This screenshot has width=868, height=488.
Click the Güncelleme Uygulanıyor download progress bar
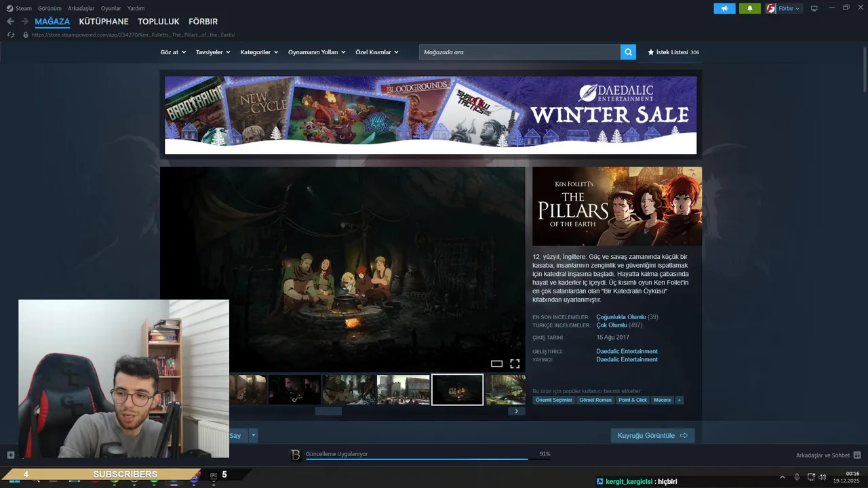click(428, 459)
